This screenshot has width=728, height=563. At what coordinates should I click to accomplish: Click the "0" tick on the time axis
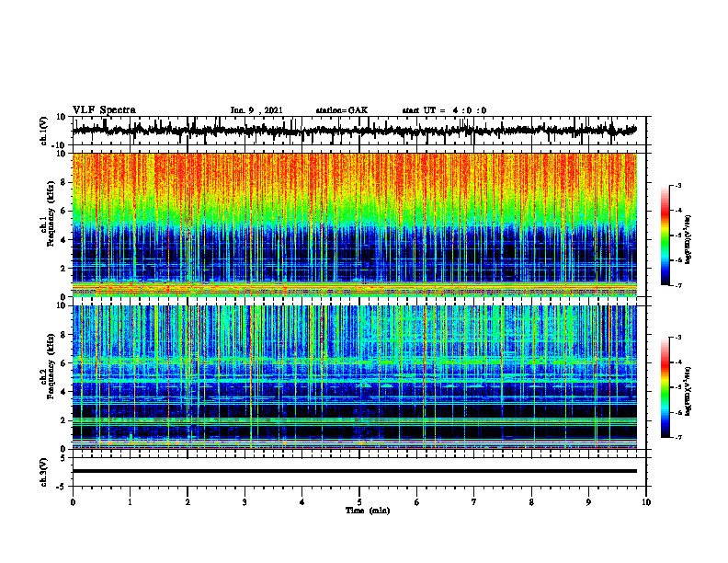pos(73,502)
